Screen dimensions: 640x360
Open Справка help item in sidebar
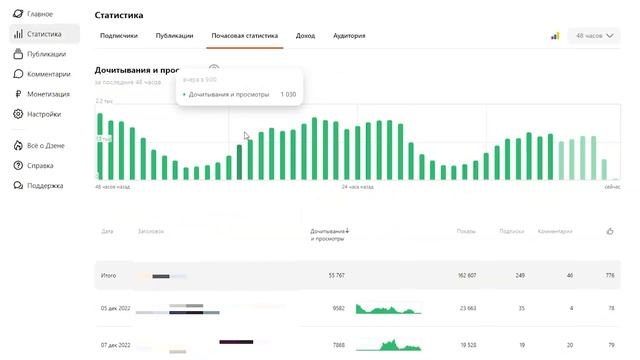33,165
